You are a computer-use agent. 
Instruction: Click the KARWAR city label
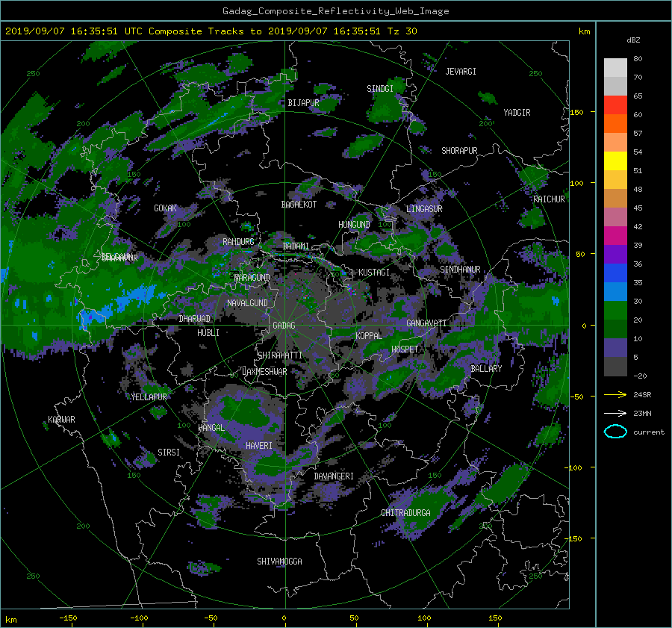pos(61,420)
